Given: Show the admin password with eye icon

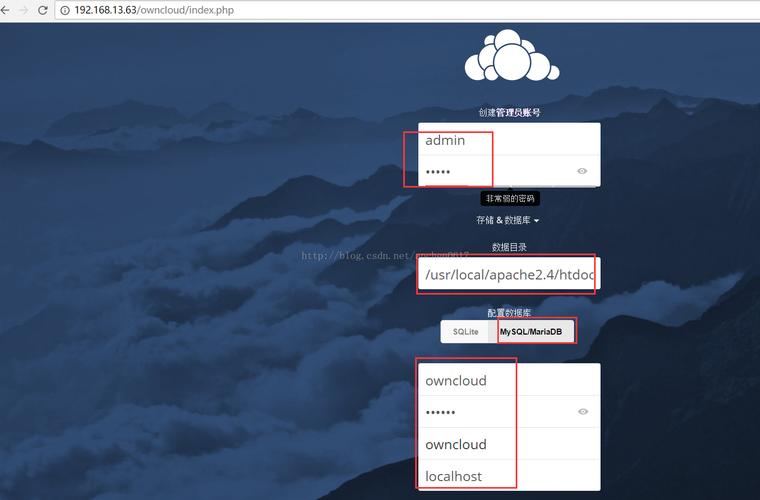Looking at the screenshot, I should coord(582,171).
